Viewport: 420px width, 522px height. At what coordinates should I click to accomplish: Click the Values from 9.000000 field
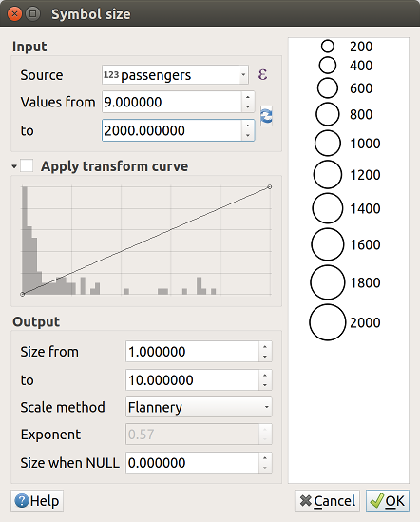click(x=172, y=102)
